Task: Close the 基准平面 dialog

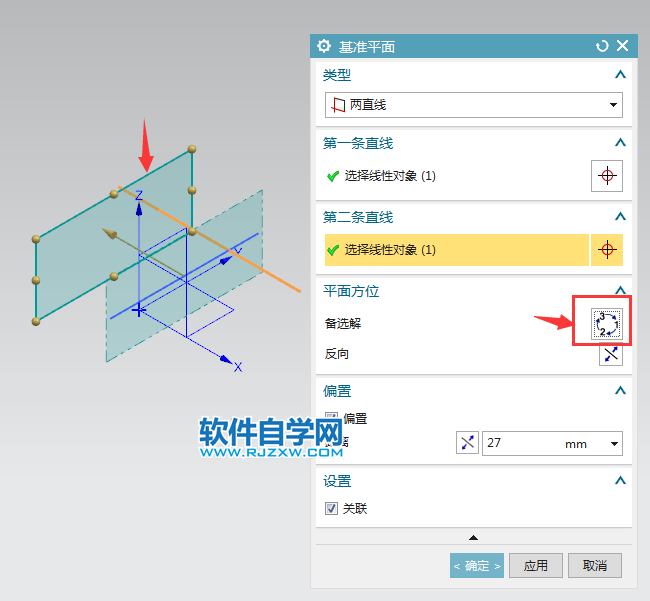Action: (623, 46)
